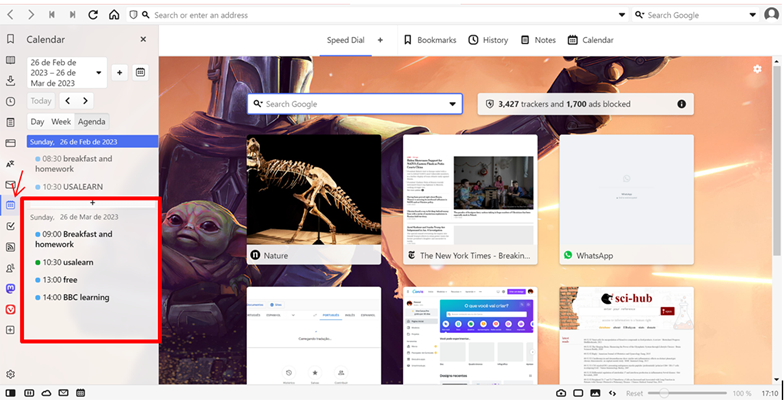
Task: Open the History panel clock icon
Action: coord(10,102)
